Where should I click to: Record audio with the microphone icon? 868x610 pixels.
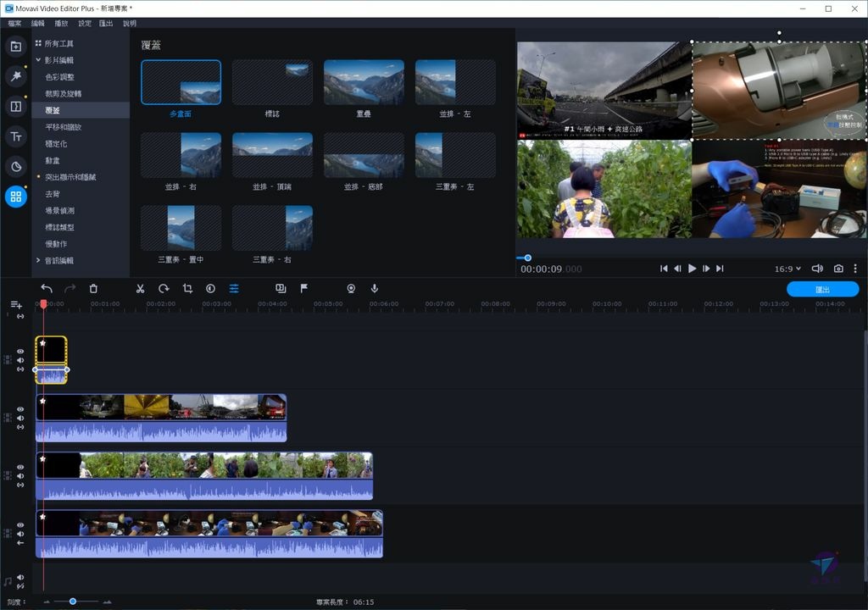pos(375,288)
